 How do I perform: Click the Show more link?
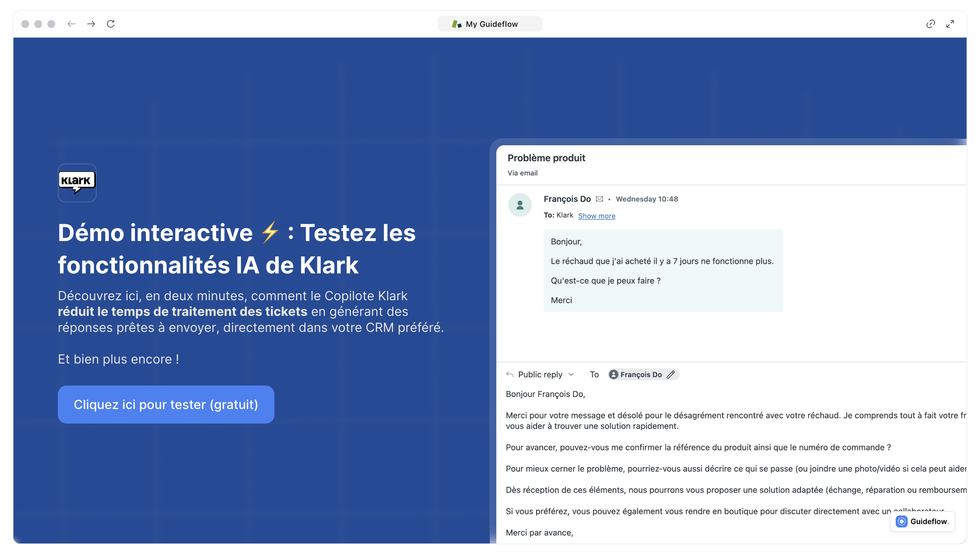click(596, 216)
